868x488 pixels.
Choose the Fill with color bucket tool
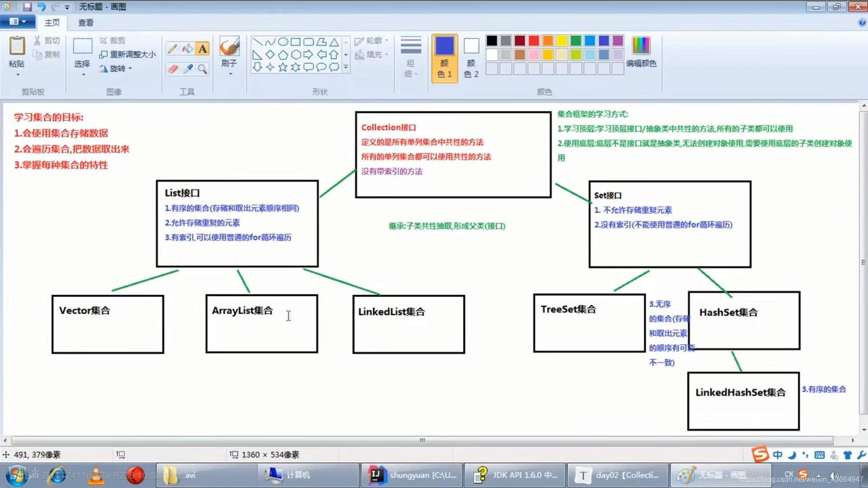coord(188,48)
